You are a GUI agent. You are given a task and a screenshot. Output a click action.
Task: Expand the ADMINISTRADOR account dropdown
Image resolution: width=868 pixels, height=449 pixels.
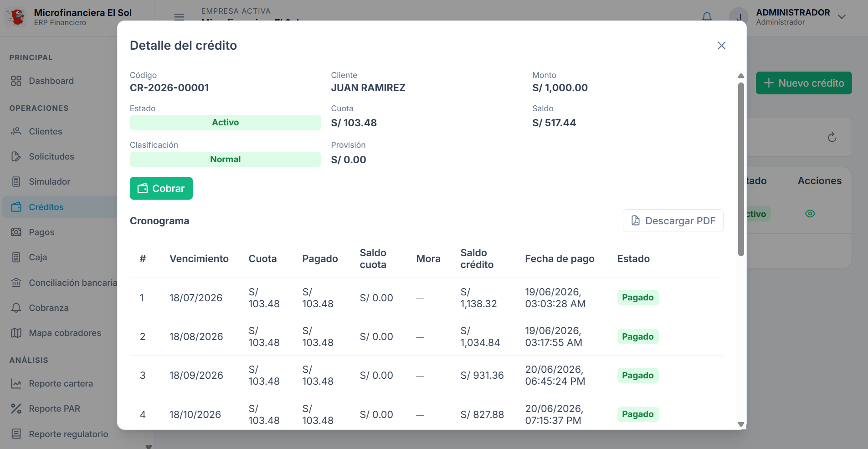point(842,17)
